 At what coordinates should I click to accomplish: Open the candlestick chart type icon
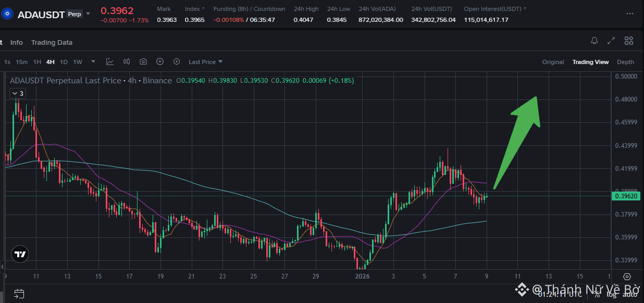point(127,61)
